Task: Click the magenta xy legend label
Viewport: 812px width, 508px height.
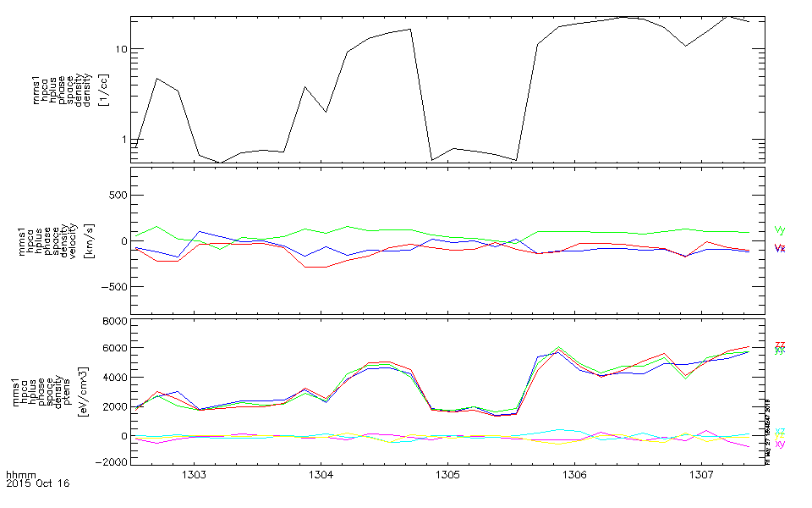Action: pos(779,444)
